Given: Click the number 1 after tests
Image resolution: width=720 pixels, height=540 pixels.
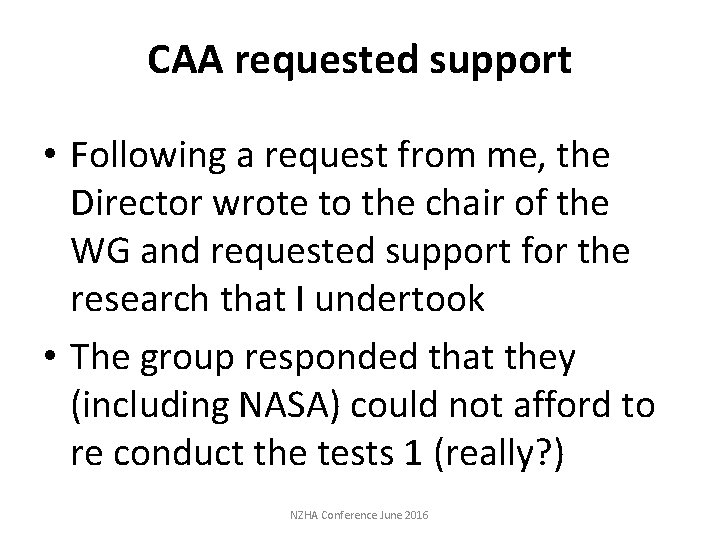Looking at the screenshot, I should tap(413, 453).
